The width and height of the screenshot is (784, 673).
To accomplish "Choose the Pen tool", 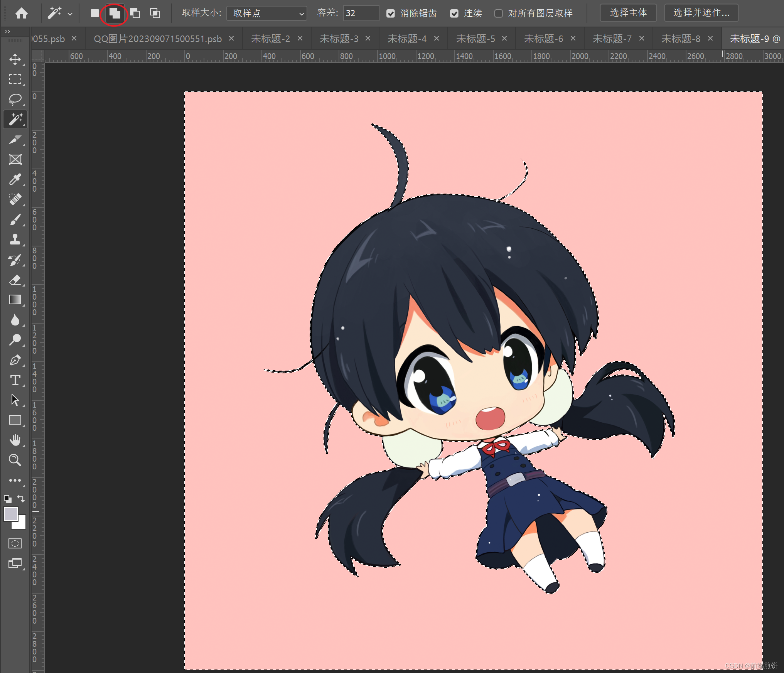I will 15,360.
